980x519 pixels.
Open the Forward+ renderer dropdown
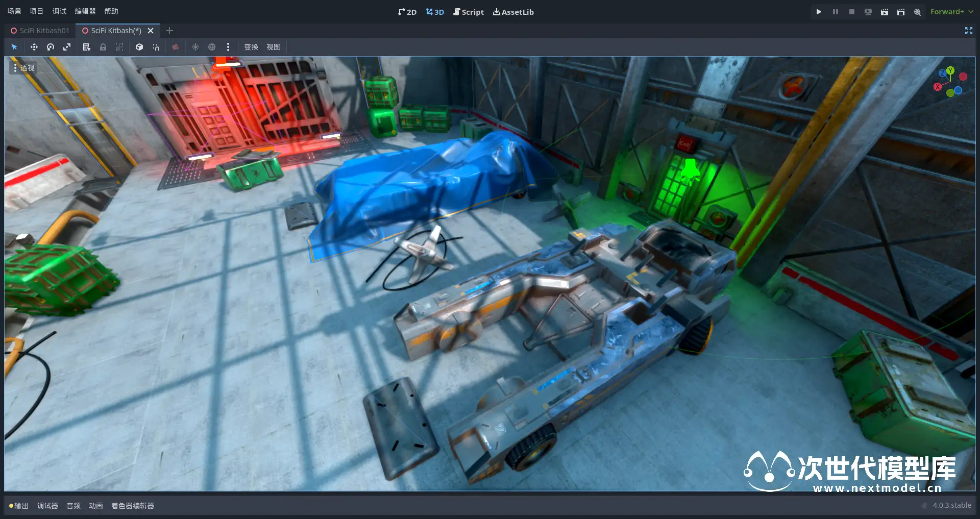(951, 12)
